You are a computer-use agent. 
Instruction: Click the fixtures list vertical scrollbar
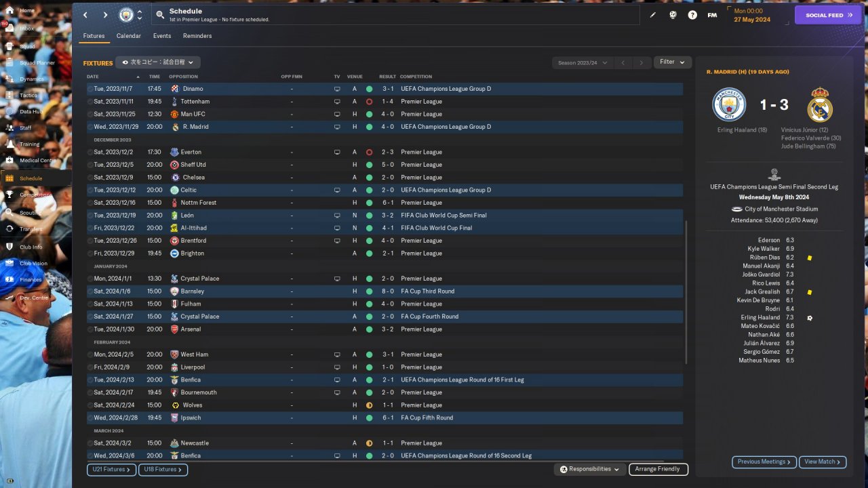[x=686, y=291]
